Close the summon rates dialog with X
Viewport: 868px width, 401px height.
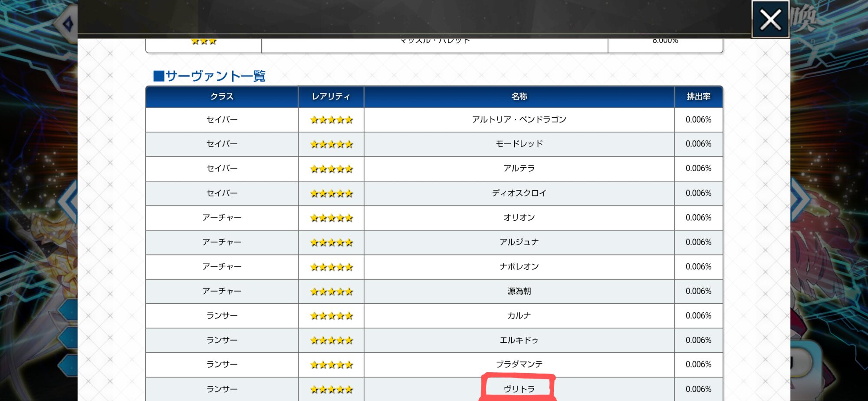pos(770,20)
